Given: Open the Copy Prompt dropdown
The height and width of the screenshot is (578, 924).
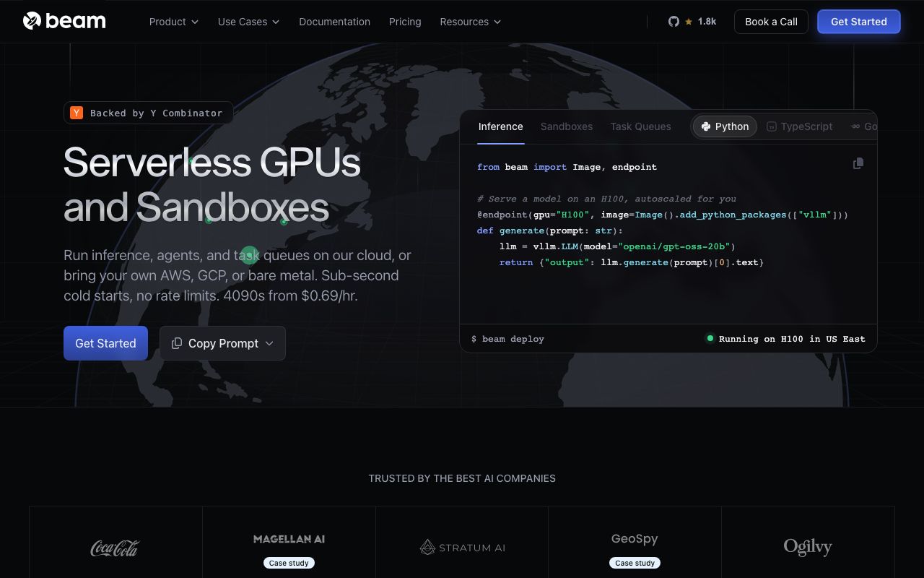Looking at the screenshot, I should pyautogui.click(x=222, y=343).
